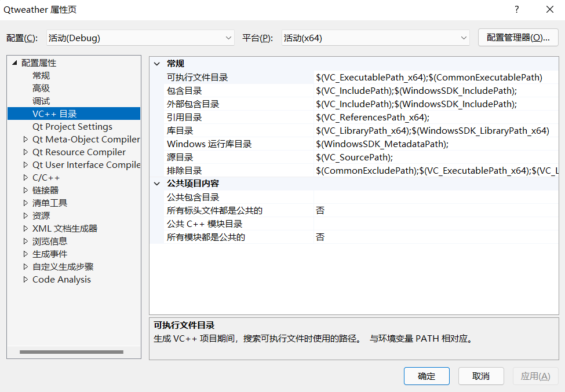Expand the 浏览信息 node

(25, 241)
